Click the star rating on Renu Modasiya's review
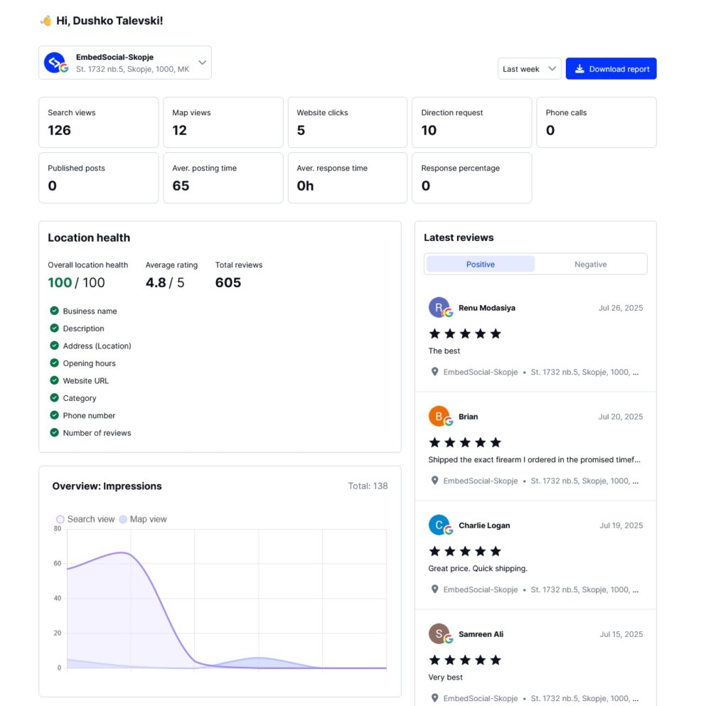Screen dimensions: 728x706 (x=465, y=333)
